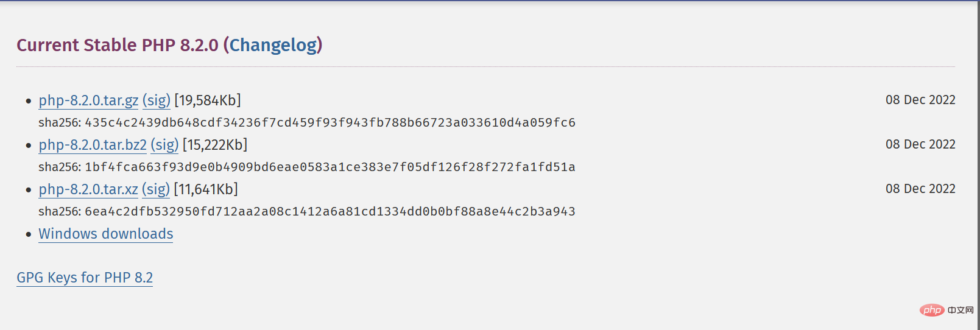Open sig link for the tar.gz file
The width and height of the screenshot is (980, 330).
pyautogui.click(x=157, y=100)
